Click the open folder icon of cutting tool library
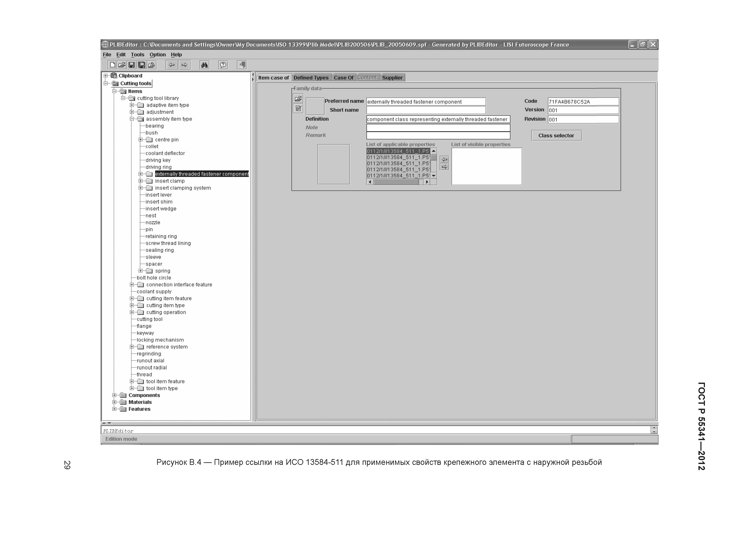 point(132,98)
